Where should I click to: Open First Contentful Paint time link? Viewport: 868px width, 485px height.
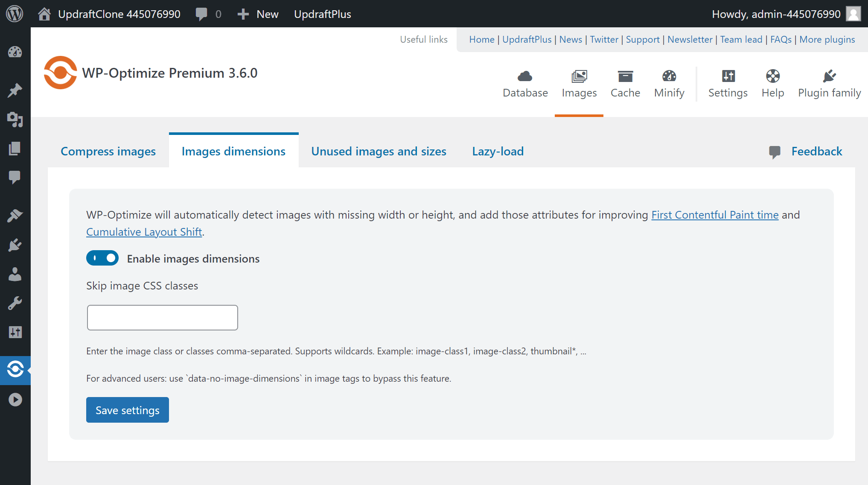tap(715, 215)
